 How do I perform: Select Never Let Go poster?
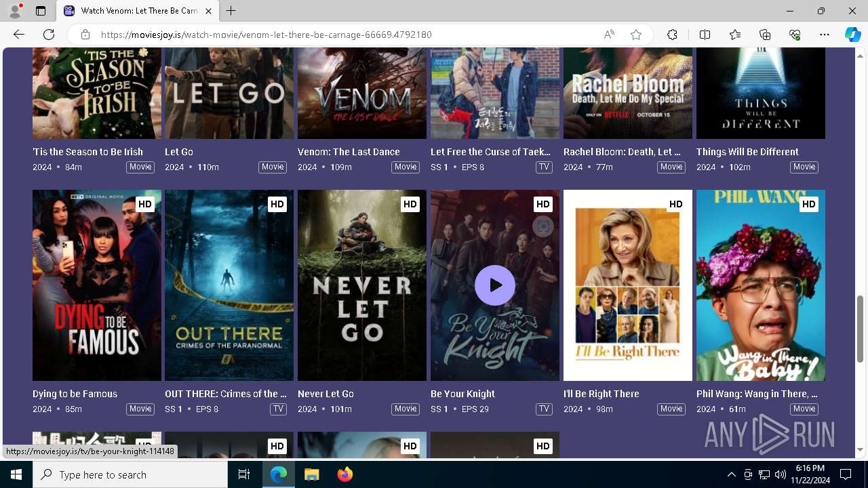(362, 285)
